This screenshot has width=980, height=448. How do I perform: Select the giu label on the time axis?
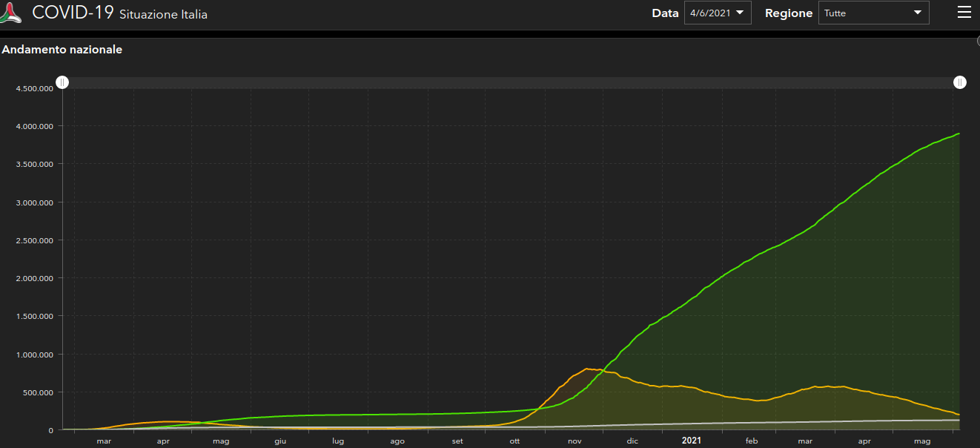[x=280, y=441]
